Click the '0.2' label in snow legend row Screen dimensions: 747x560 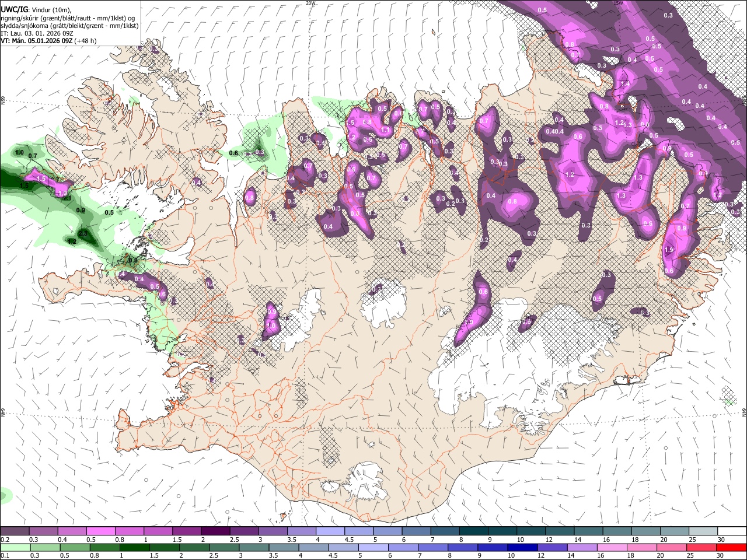click(5, 540)
